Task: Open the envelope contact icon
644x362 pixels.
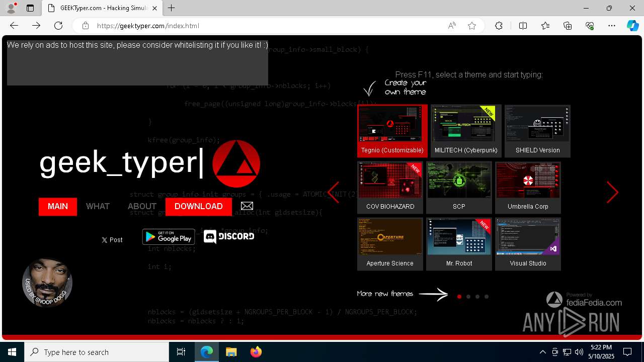Action: [247, 206]
